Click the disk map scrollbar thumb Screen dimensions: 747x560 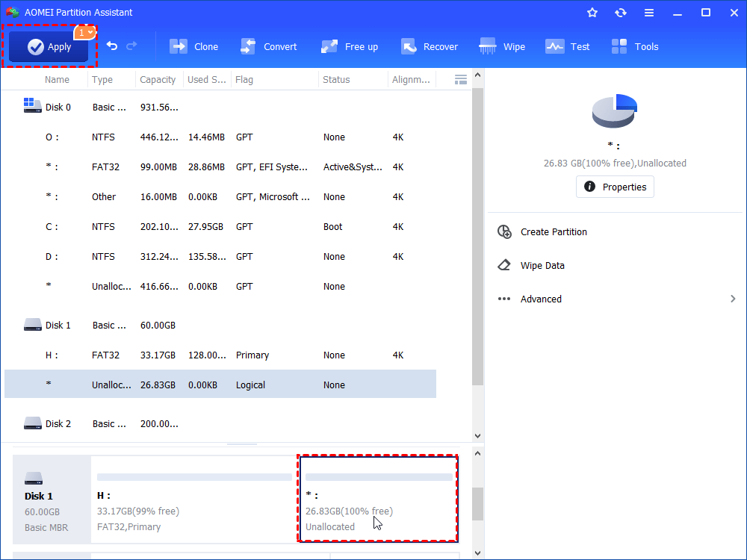pos(477,504)
